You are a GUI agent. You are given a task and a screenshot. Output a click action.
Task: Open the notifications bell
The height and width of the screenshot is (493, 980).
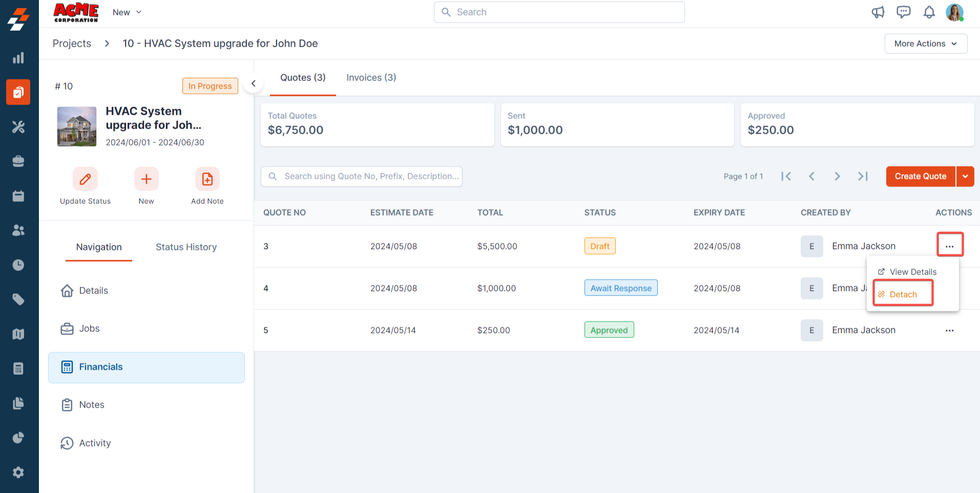[x=929, y=12]
